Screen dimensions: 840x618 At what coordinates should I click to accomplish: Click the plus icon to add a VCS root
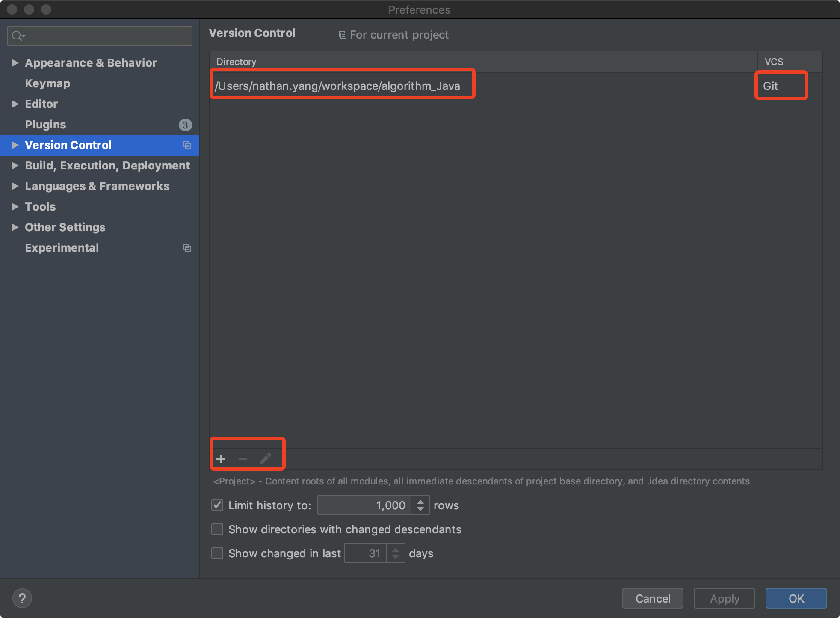click(221, 459)
